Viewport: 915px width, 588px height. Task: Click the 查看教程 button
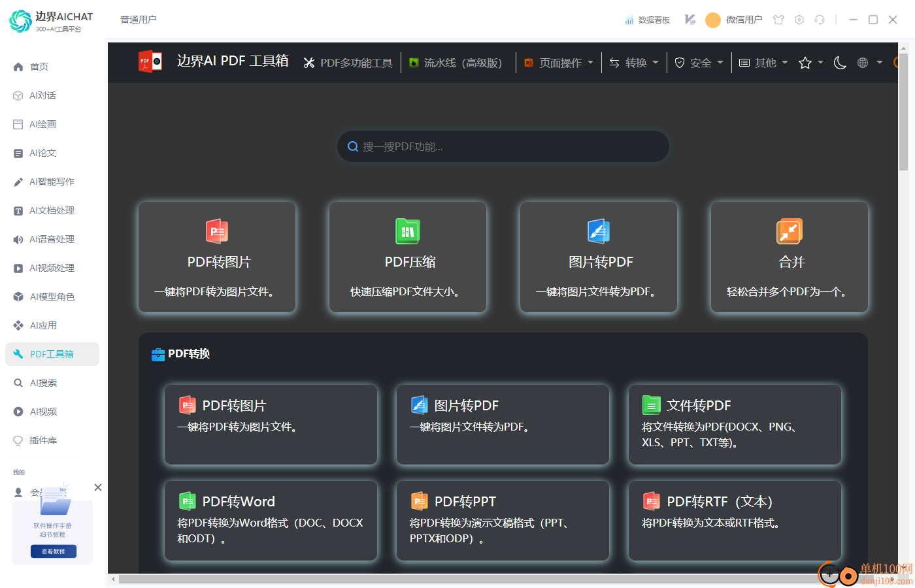pyautogui.click(x=53, y=551)
